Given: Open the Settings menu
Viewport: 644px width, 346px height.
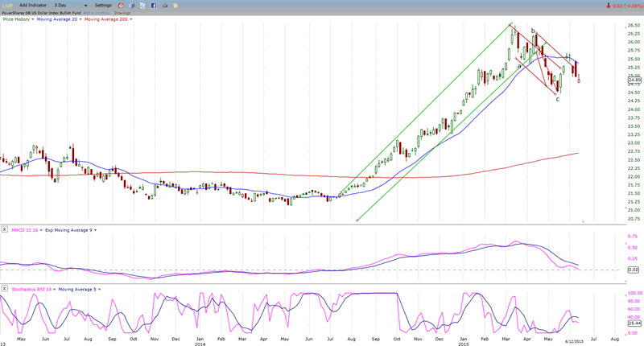Looking at the screenshot, I should point(103,5).
